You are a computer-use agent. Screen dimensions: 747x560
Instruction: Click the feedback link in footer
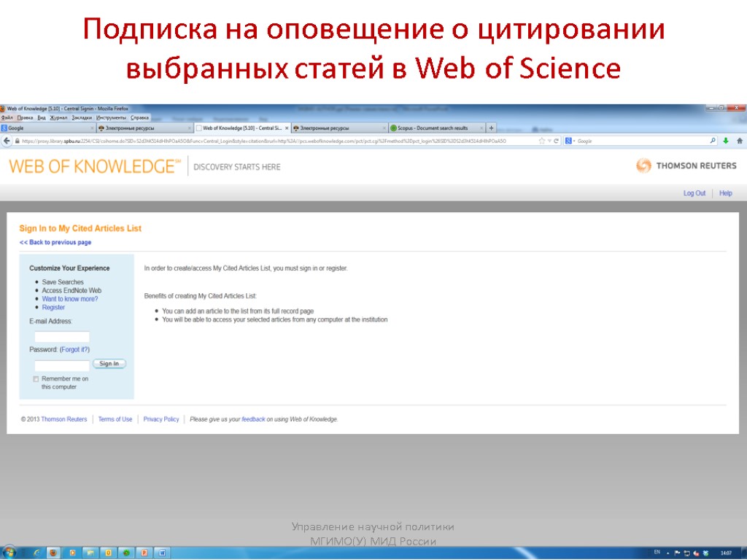(x=253, y=419)
